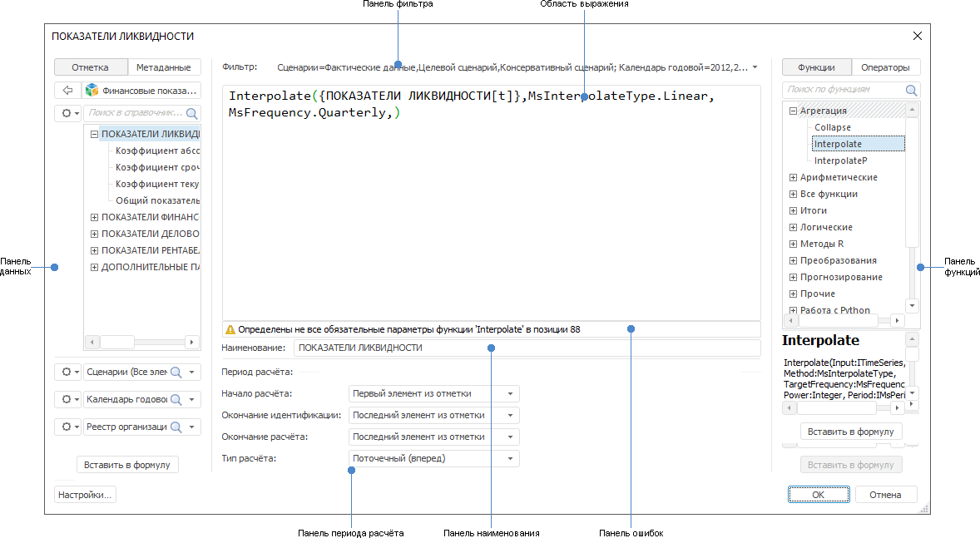This screenshot has height=538, width=980.
Task: Switch to the Операторы tab
Action: (x=885, y=67)
